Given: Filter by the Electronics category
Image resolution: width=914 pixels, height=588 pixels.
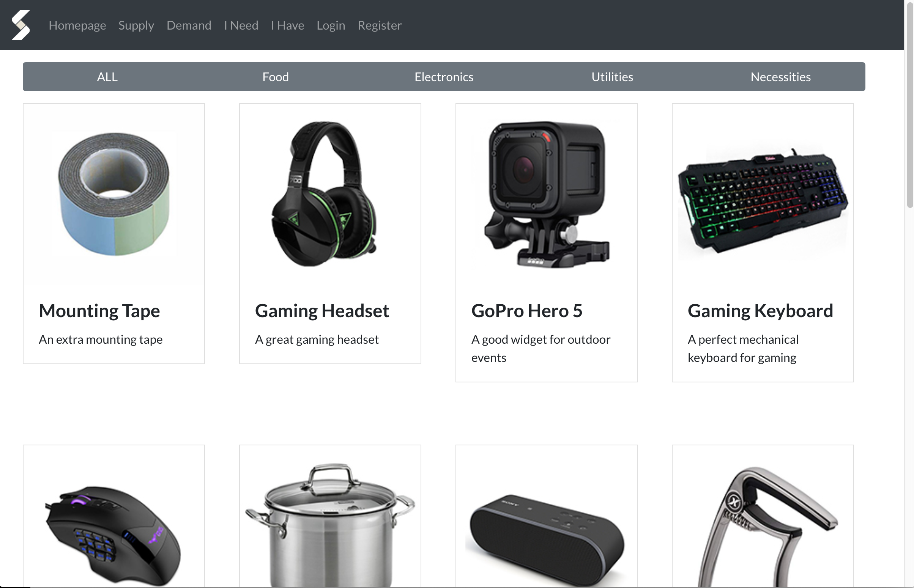Looking at the screenshot, I should tap(444, 77).
